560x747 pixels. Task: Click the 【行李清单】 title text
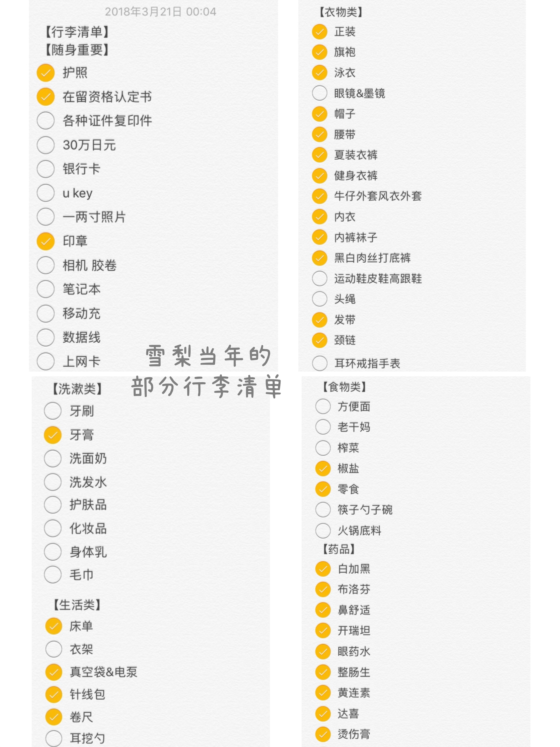pyautogui.click(x=77, y=32)
